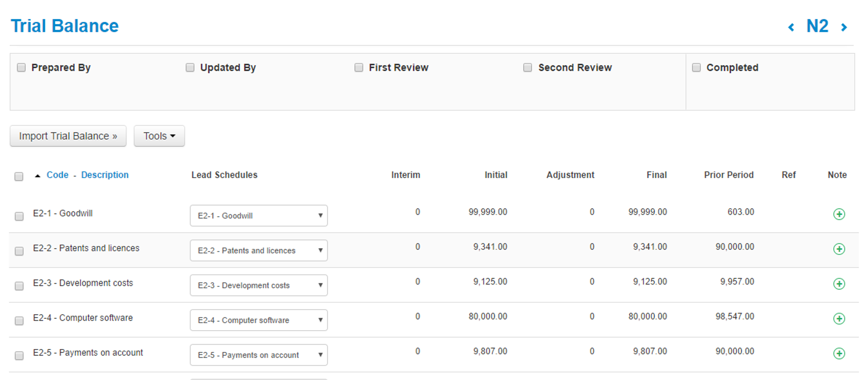
Task: Tick the Prepared By checkbox
Action: (21, 67)
